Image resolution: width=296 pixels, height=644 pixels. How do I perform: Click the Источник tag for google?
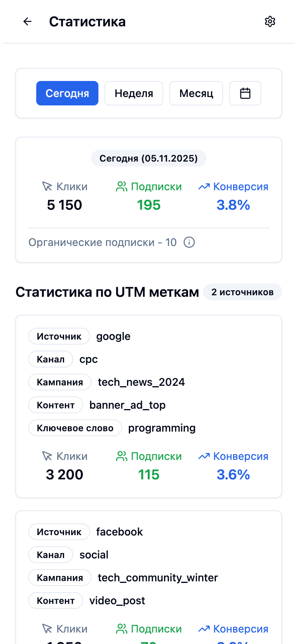click(59, 337)
